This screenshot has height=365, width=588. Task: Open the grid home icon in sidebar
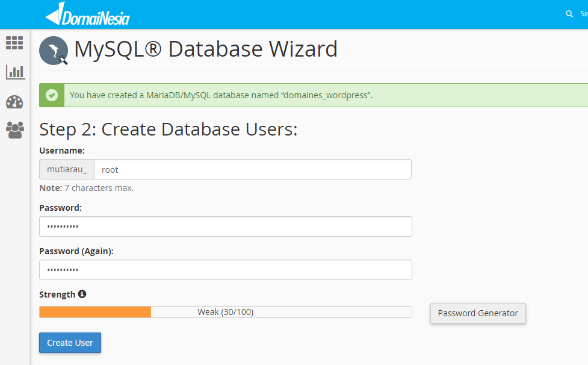[x=14, y=43]
